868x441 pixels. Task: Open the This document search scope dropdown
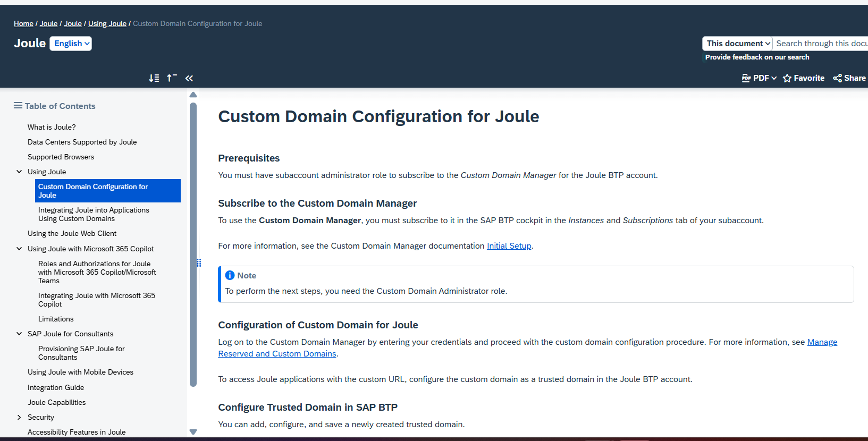(738, 44)
